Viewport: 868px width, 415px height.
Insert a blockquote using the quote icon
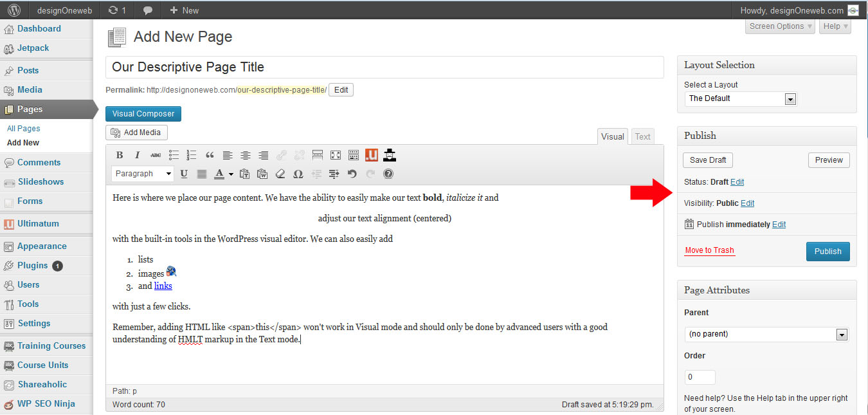[x=210, y=155]
